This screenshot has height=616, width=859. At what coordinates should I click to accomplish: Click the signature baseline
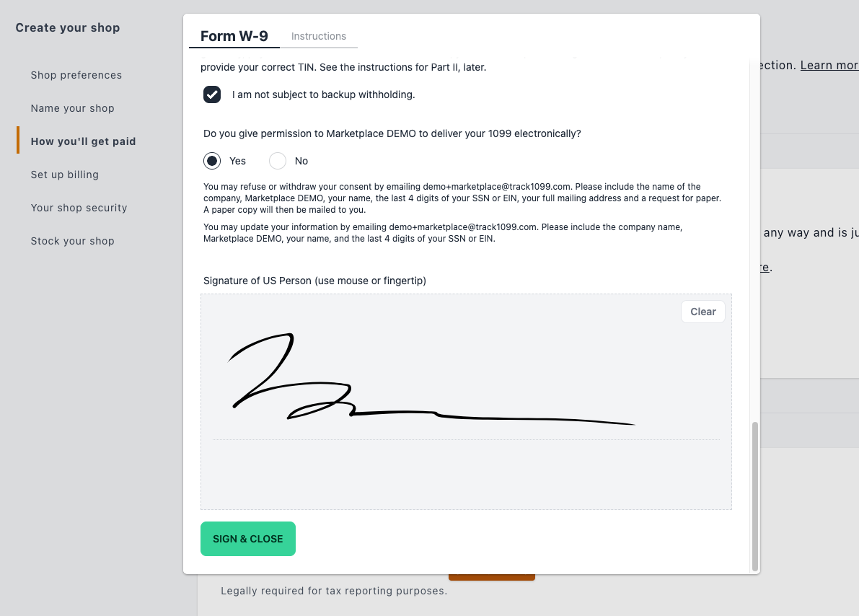tap(466, 439)
